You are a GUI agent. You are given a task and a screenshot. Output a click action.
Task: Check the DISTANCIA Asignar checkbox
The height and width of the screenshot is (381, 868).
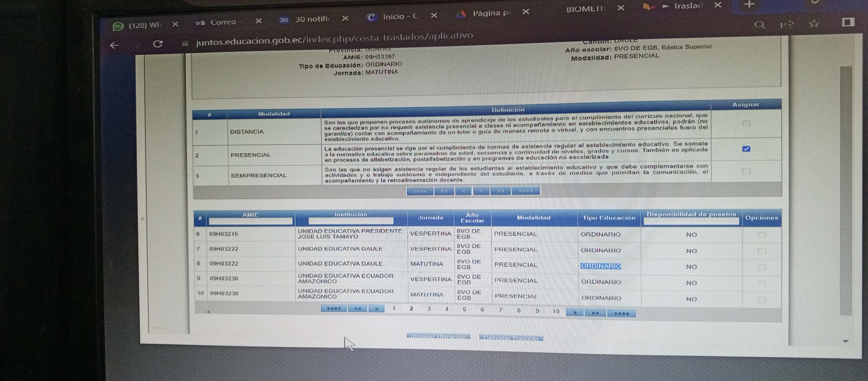(x=746, y=124)
